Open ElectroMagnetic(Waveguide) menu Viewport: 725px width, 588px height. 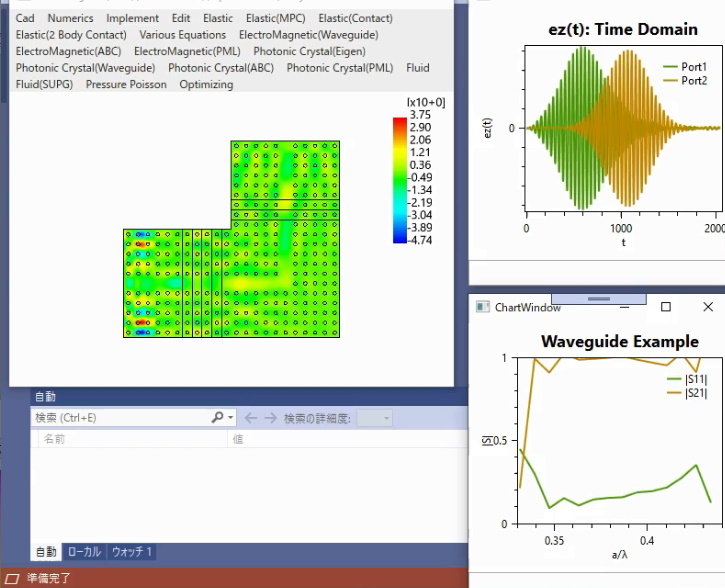[308, 35]
